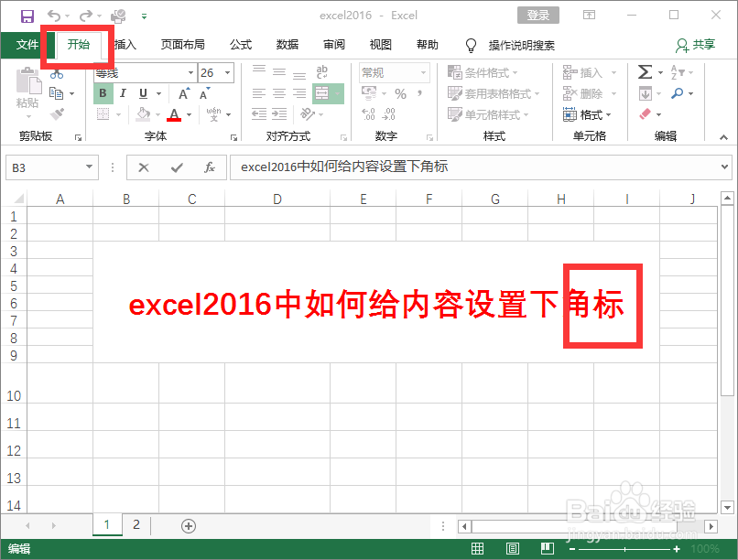Viewport: 738px width, 560px height.
Task: Click the 格式 cells Format button
Action: [x=587, y=114]
